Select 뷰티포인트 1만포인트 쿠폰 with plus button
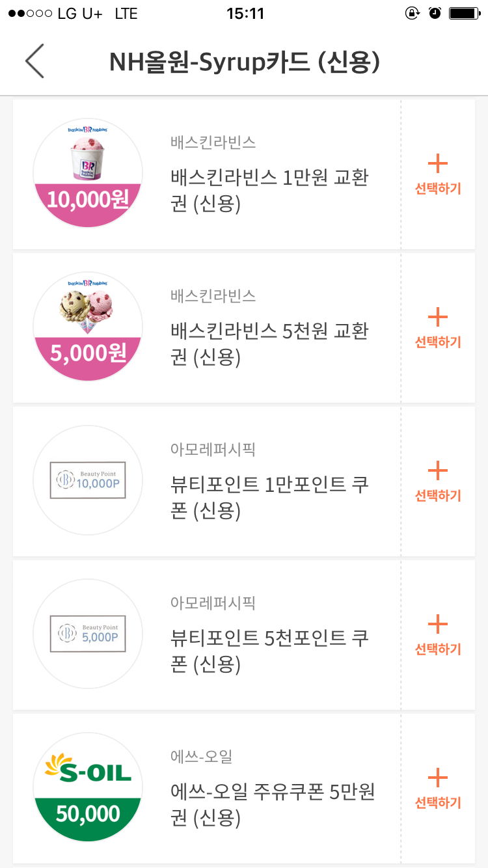488x868 pixels. click(438, 481)
